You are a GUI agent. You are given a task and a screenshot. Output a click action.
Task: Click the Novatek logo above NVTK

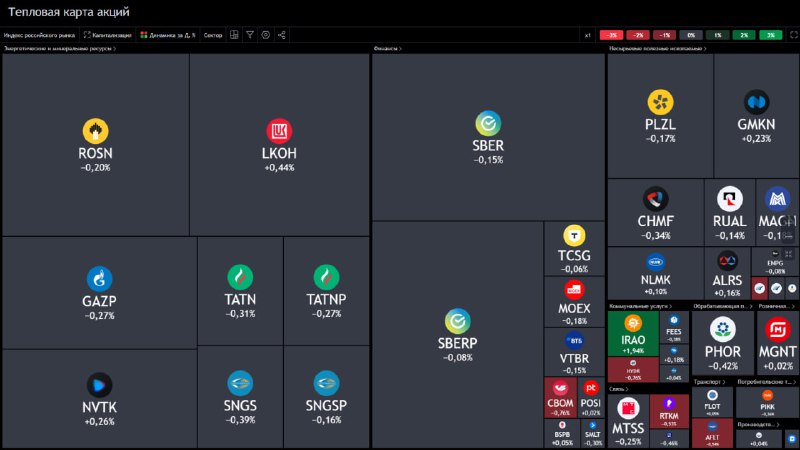click(x=99, y=385)
